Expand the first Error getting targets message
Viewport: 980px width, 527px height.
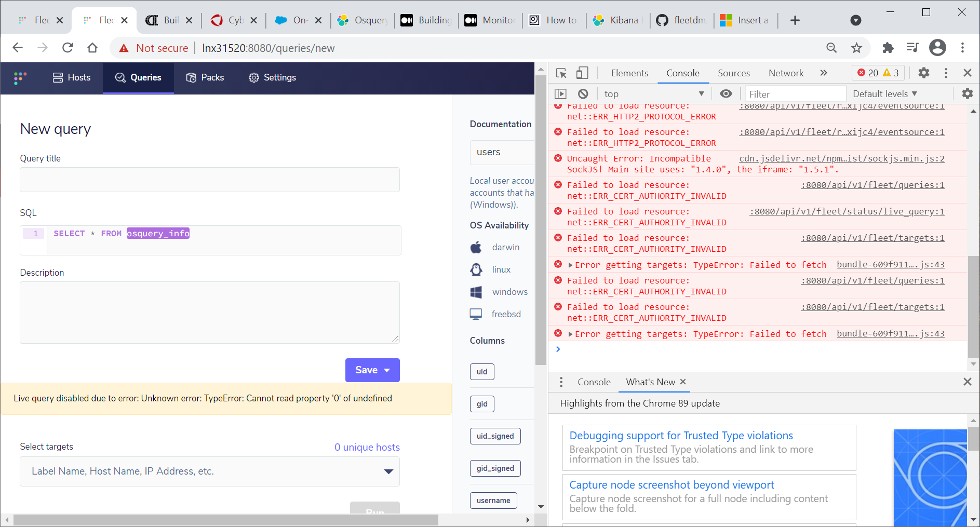pyautogui.click(x=570, y=265)
